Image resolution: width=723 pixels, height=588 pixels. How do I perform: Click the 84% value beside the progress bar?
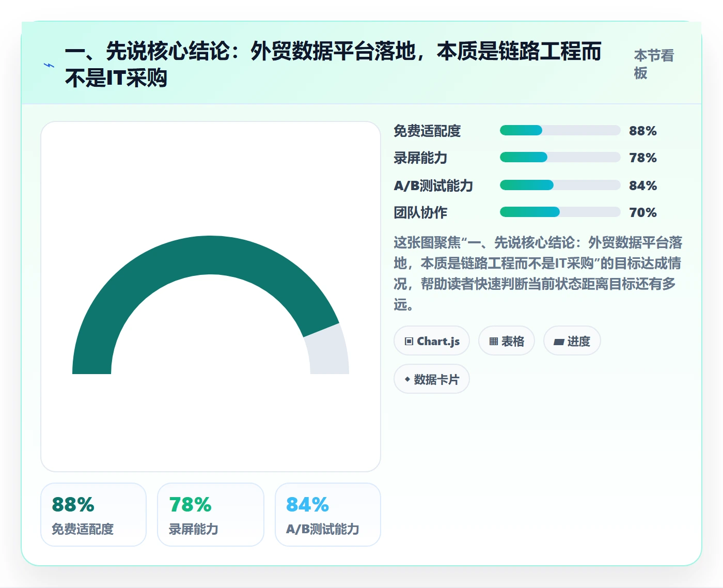click(643, 185)
